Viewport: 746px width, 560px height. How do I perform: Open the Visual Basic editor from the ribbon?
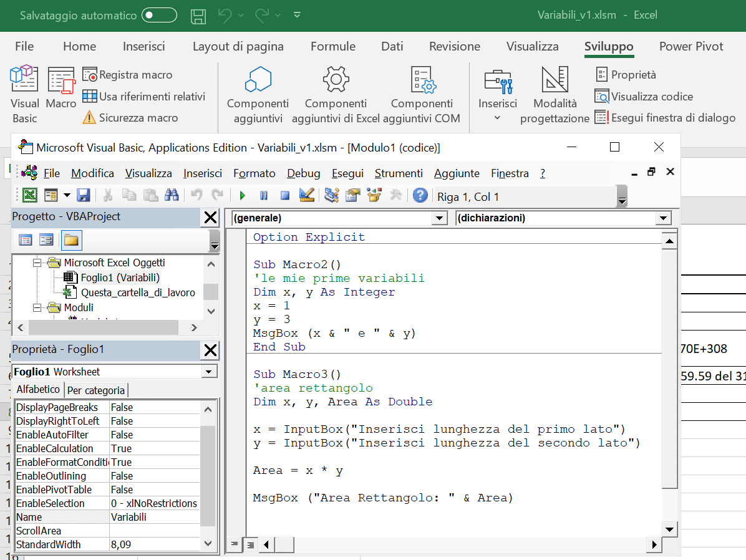24,94
